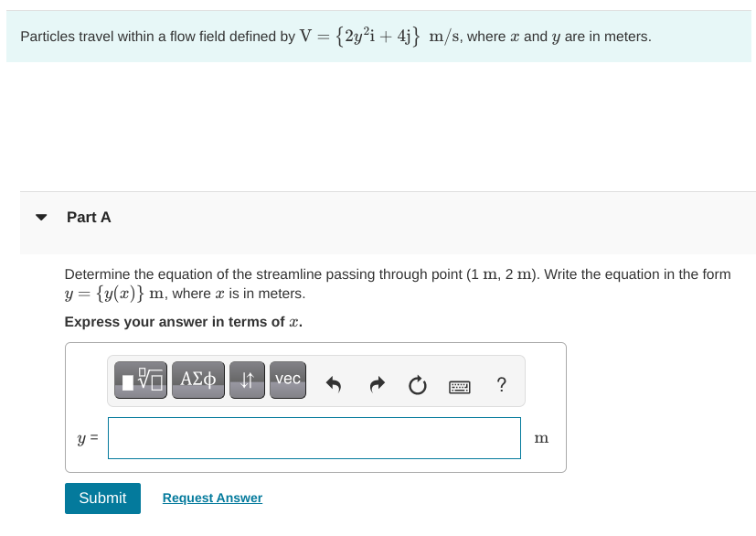Click the up/down arrows formatting icon
Screen dimensions: 756x536
click(x=246, y=380)
